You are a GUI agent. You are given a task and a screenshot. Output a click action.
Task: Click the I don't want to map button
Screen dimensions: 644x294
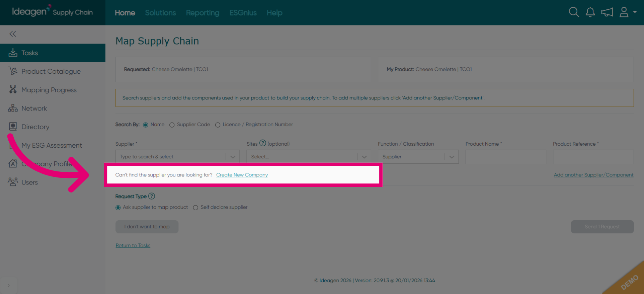(147, 227)
